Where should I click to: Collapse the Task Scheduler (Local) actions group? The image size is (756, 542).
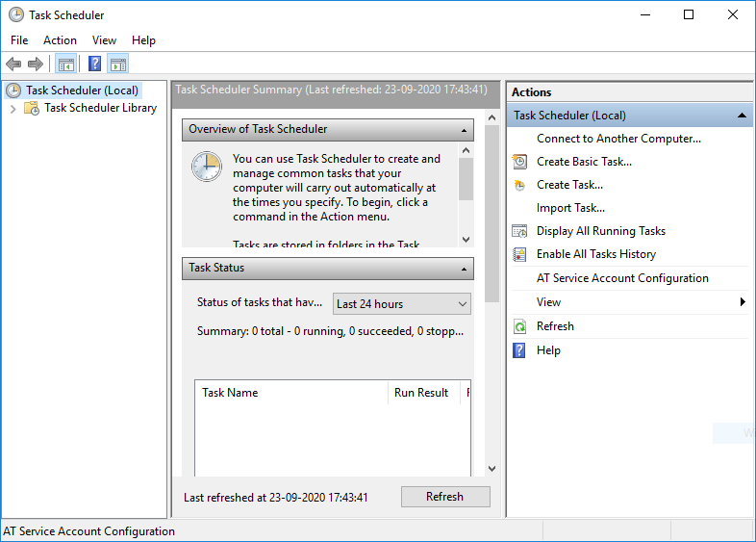(x=742, y=116)
